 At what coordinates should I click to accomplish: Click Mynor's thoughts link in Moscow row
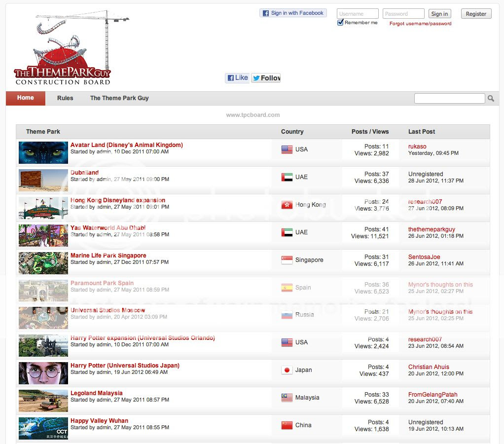(440, 312)
